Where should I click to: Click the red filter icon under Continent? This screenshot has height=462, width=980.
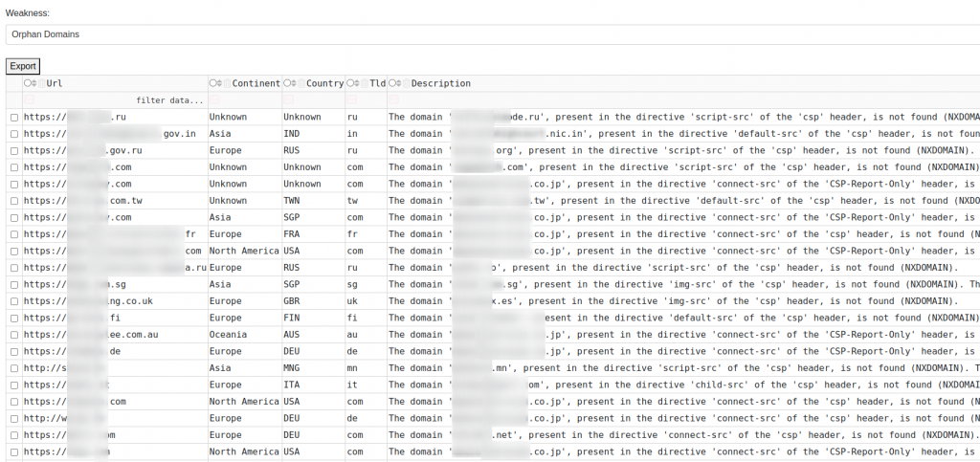(214, 99)
